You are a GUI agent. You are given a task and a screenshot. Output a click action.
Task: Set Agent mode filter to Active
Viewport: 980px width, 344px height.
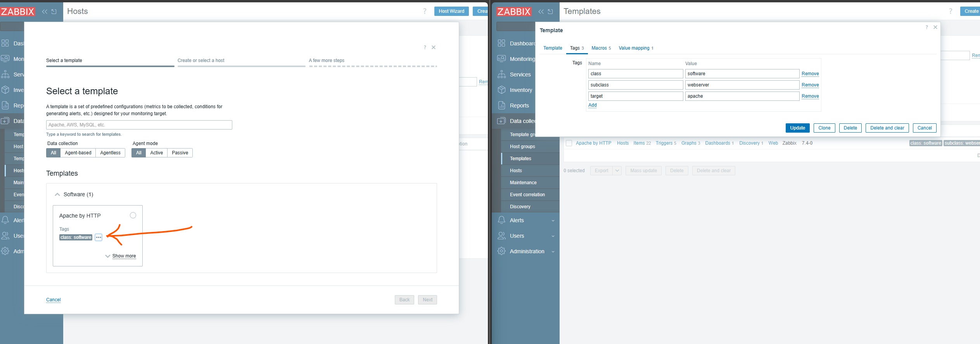(157, 153)
